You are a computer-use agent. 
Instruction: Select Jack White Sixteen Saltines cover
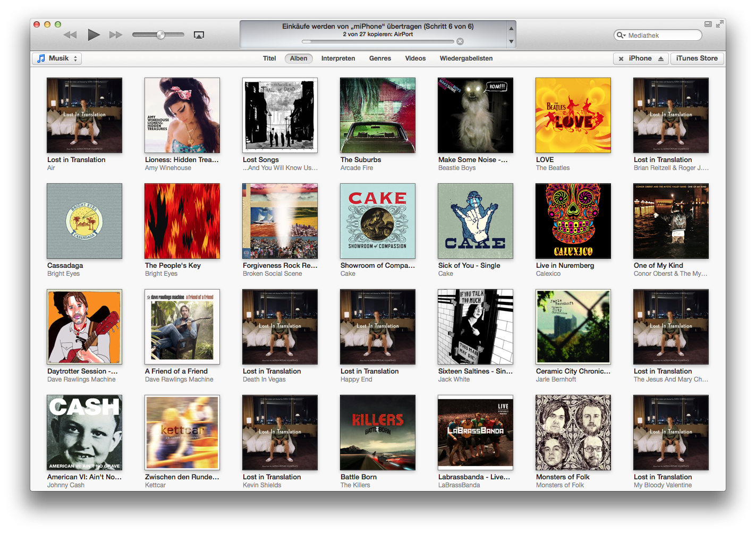(x=475, y=327)
